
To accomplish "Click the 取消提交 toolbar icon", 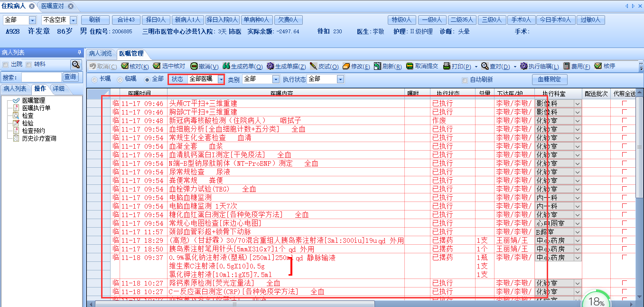I will tap(410, 67).
